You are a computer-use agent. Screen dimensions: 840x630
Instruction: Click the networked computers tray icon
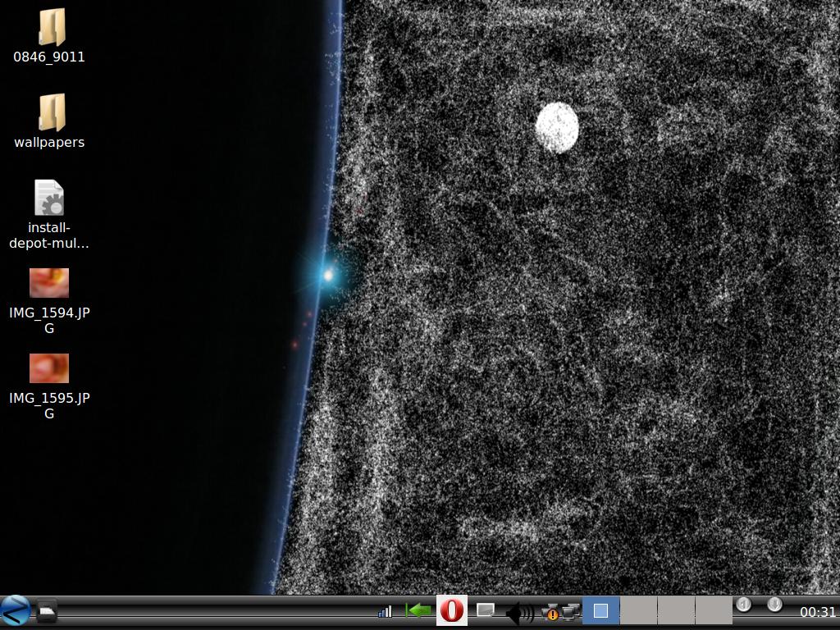[x=571, y=611]
